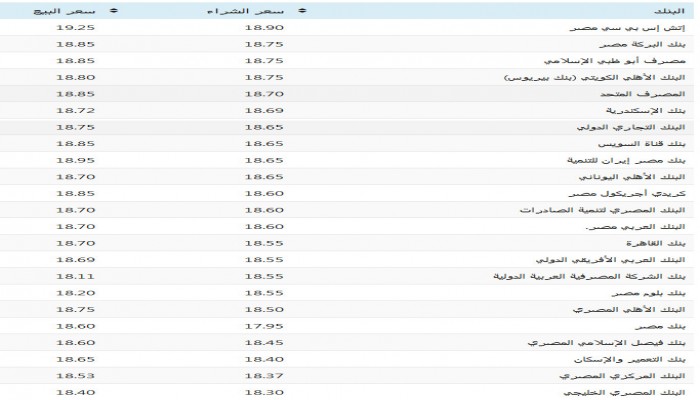Select sell price 18.70 in لتنمية الصادرات row
Screen dimensions: 700x400
75,210
